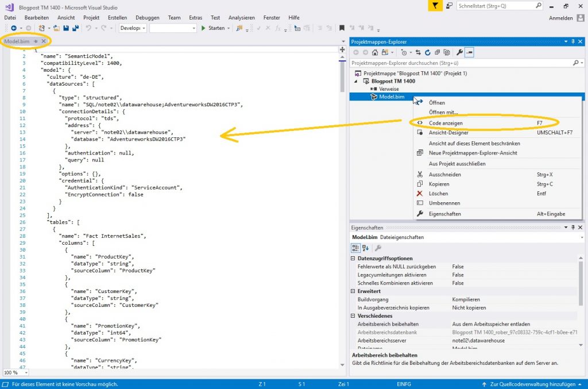Choose Code anzeigen from the context menu

(447, 122)
